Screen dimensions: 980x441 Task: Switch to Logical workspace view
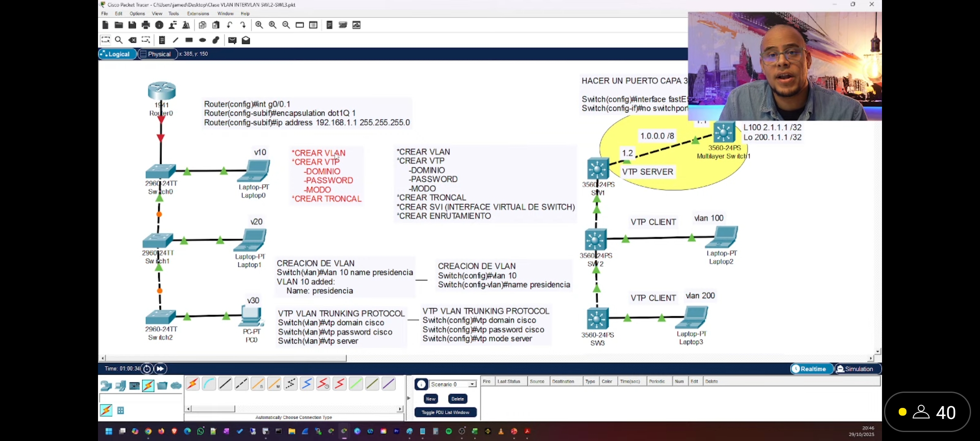pos(118,54)
